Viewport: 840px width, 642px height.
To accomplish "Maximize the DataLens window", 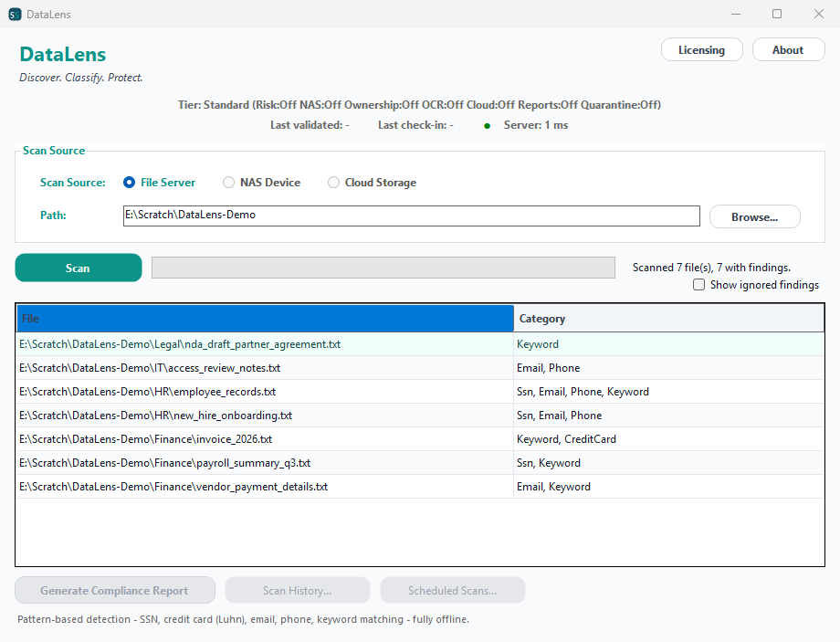I will tap(777, 14).
